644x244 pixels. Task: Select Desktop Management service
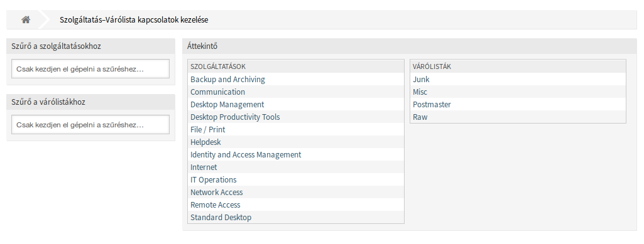pos(227,105)
